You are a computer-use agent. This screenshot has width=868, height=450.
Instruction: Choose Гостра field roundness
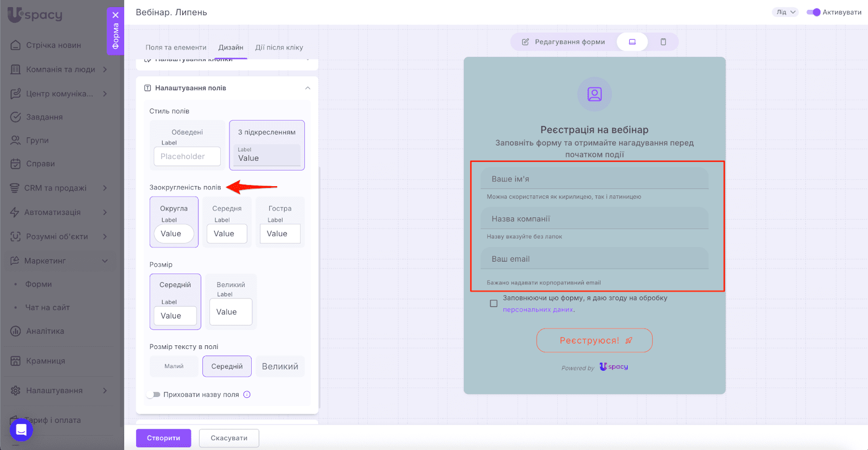point(280,222)
